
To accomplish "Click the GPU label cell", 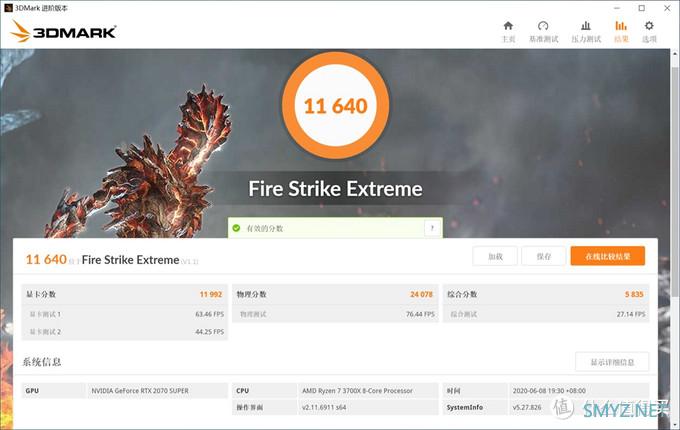I will pyautogui.click(x=54, y=391).
